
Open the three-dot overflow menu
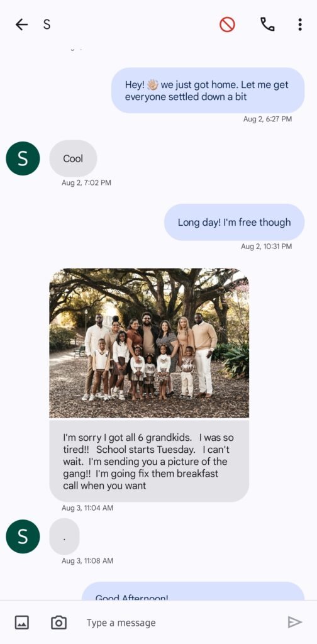point(300,25)
